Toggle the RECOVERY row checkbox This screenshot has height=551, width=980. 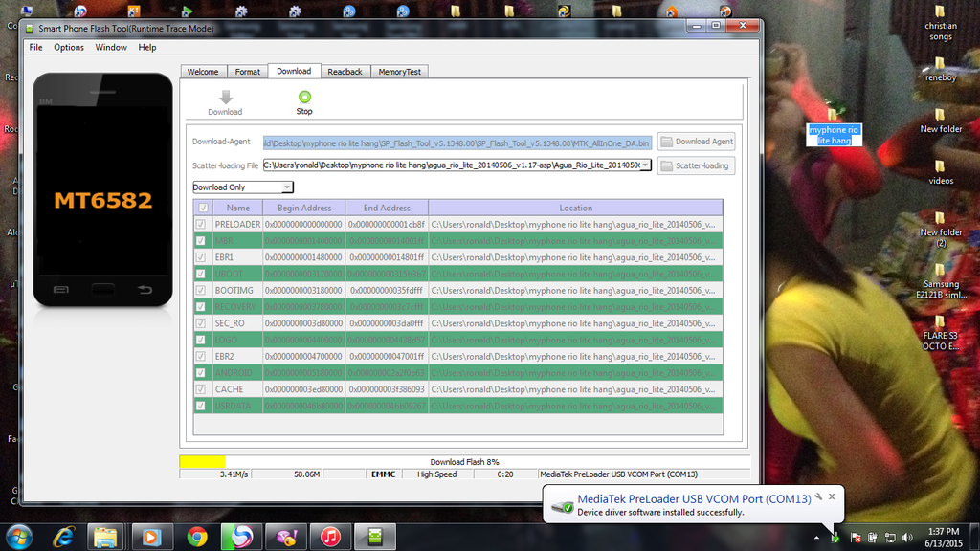point(201,307)
